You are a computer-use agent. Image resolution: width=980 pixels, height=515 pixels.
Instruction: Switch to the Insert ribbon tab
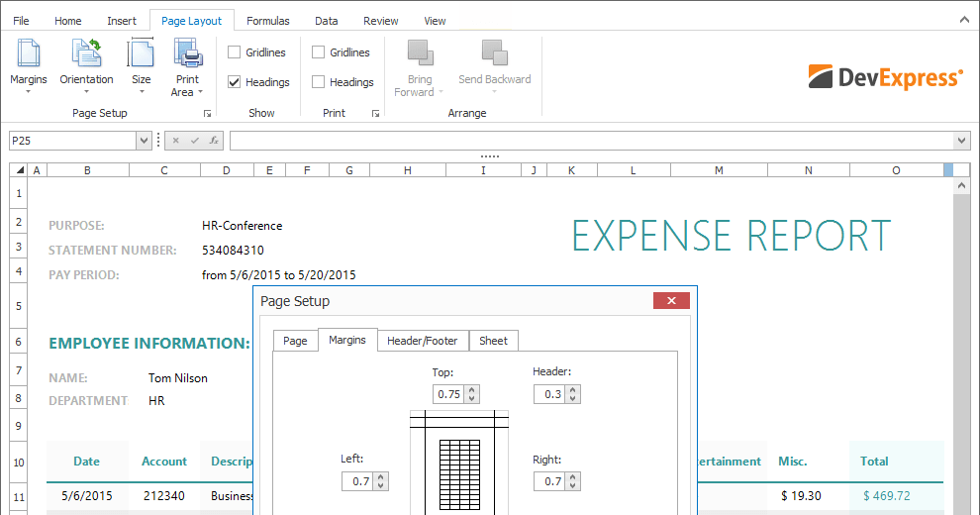tap(121, 21)
